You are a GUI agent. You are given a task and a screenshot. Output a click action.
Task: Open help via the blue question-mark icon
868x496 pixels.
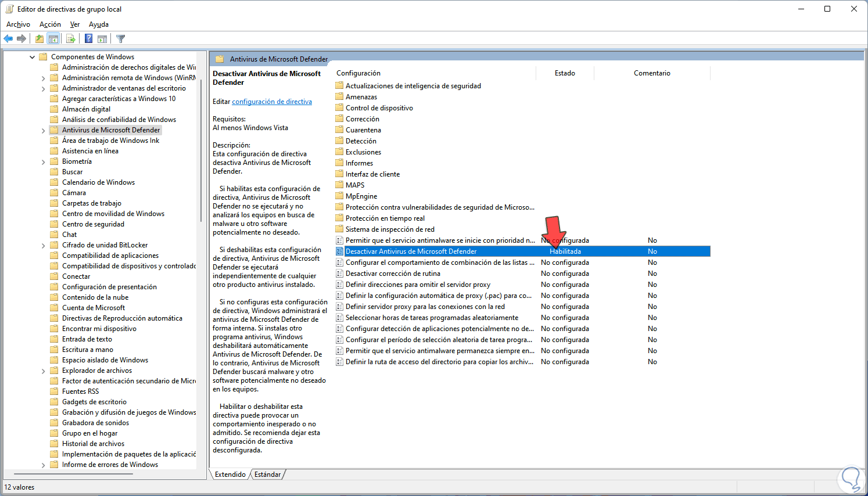(x=88, y=39)
